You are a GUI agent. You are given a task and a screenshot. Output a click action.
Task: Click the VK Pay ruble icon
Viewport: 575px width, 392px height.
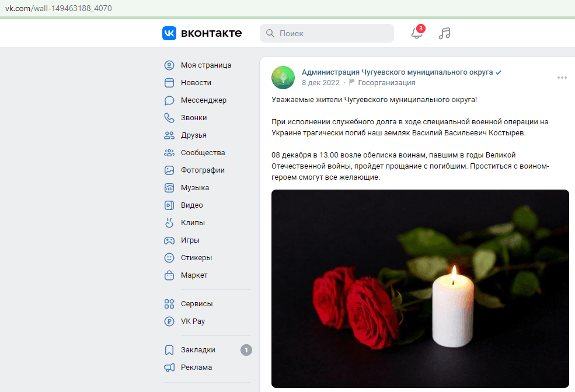[169, 321]
